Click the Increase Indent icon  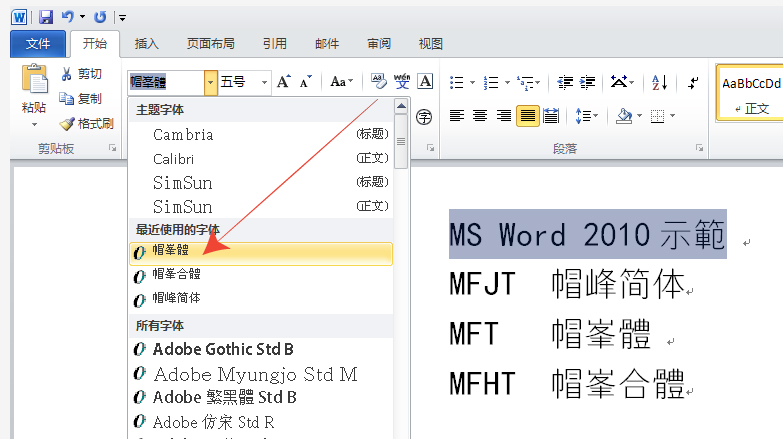tap(587, 82)
